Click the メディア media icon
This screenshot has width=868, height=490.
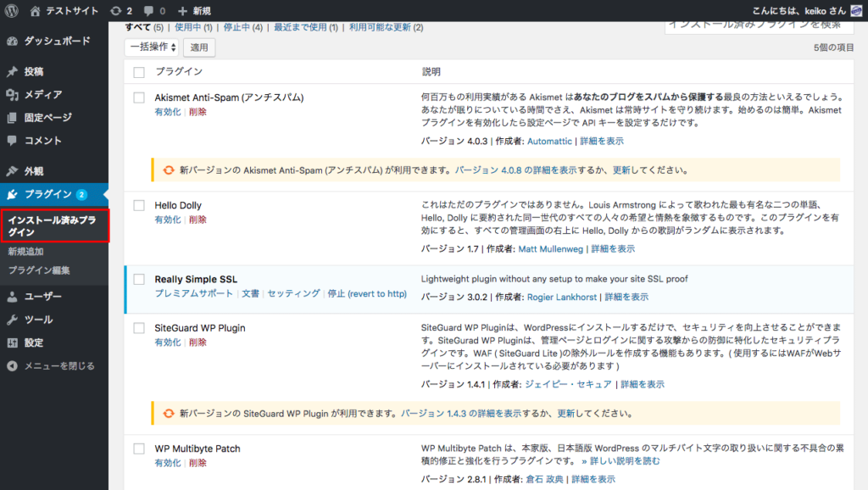click(x=12, y=95)
